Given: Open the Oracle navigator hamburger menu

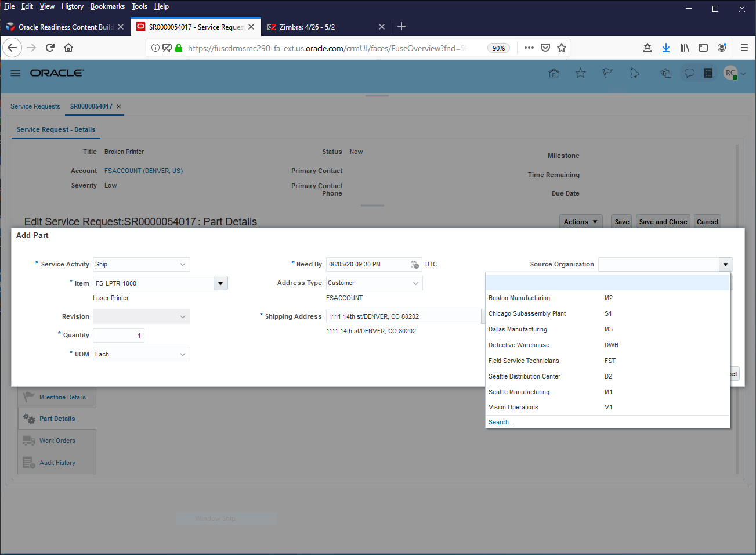Looking at the screenshot, I should pyautogui.click(x=16, y=73).
